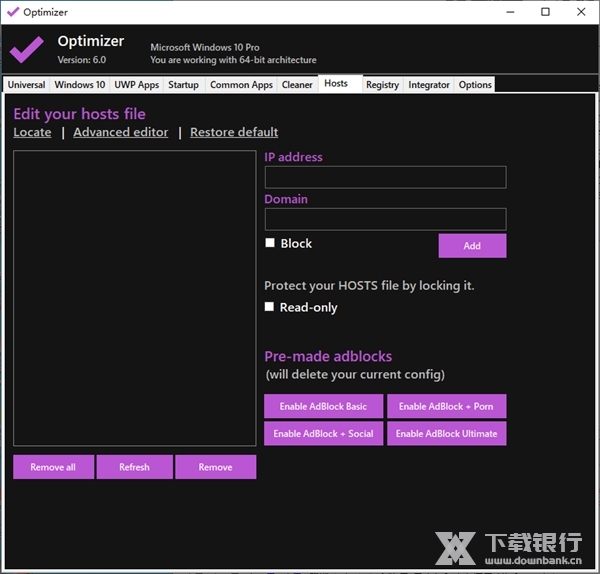
Task: Click the Optimizer checkmark logo
Action: (27, 48)
